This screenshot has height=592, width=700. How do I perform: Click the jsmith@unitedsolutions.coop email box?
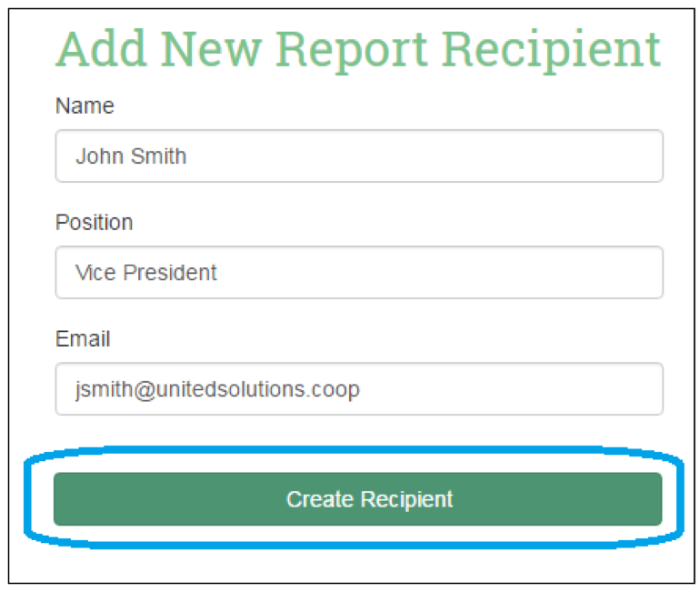[x=358, y=389]
